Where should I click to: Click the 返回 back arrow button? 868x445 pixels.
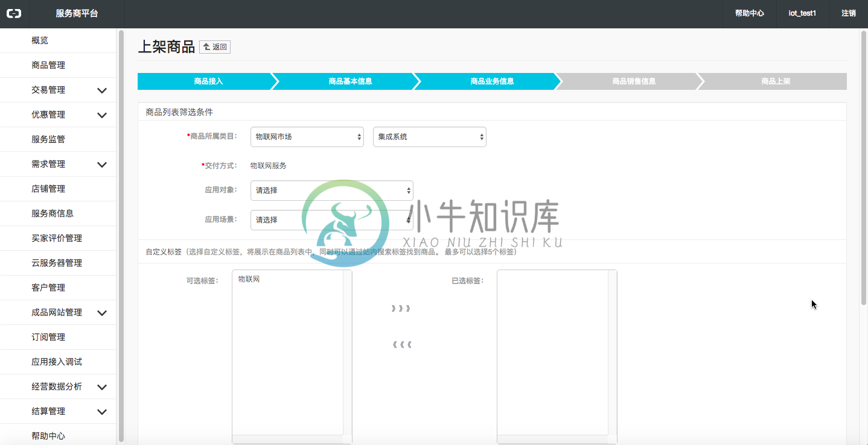click(x=215, y=47)
